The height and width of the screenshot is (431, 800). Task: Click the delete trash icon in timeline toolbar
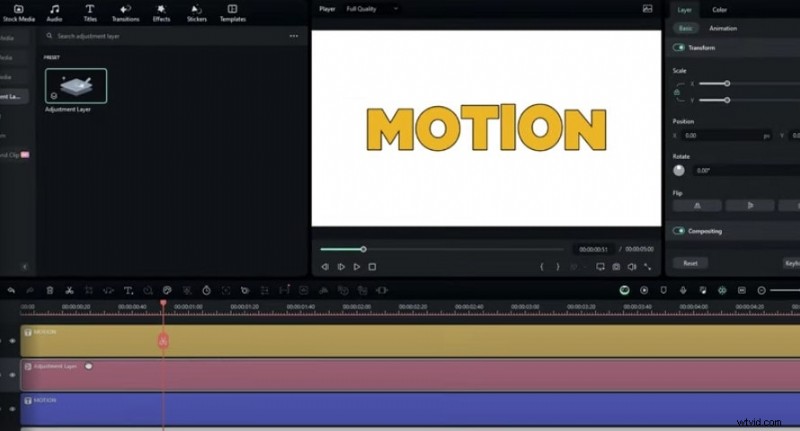[50, 290]
